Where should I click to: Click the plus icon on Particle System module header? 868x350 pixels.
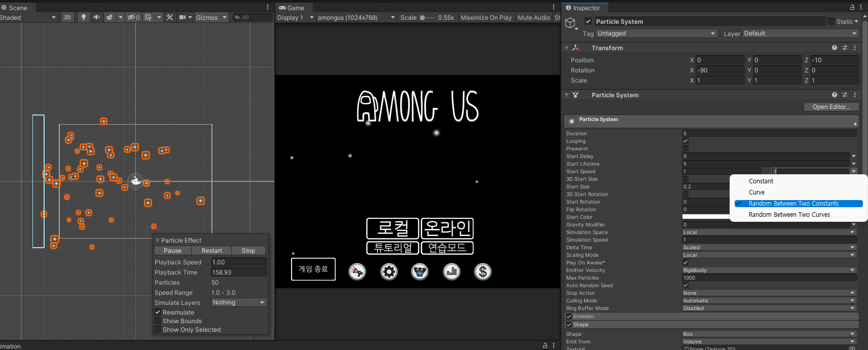click(855, 124)
